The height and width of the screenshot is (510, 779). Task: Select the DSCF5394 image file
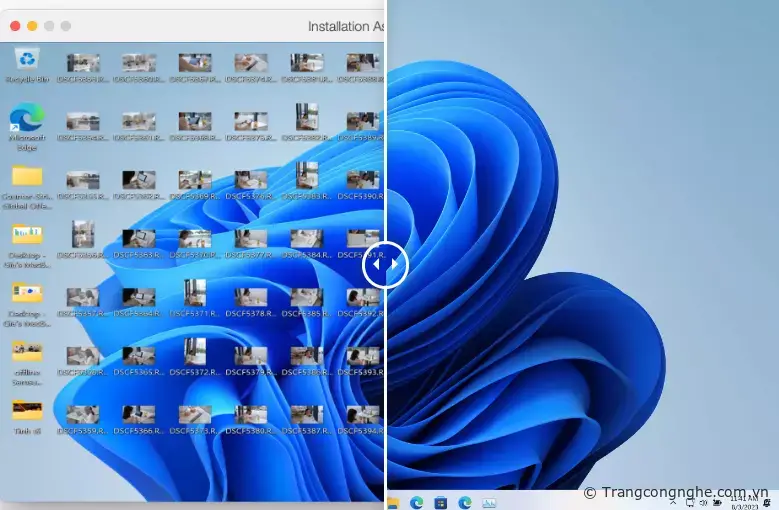pos(361,413)
